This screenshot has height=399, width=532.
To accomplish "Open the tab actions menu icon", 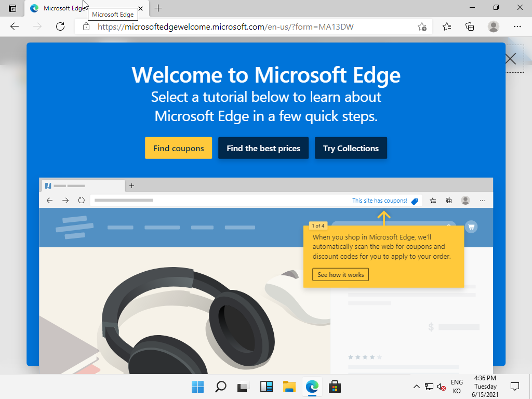I will pyautogui.click(x=12, y=8).
